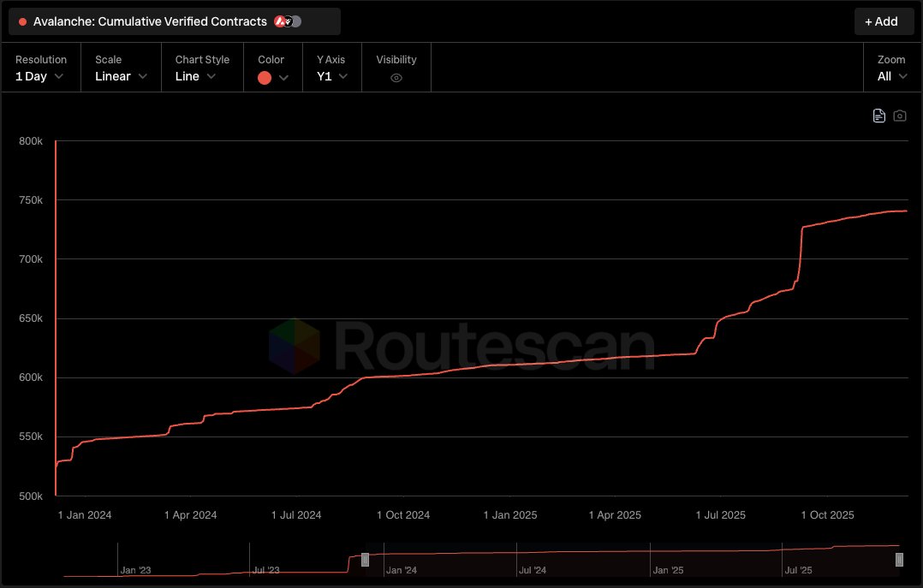Click the 500k y-axis label
Image resolution: width=923 pixels, height=588 pixels.
(31, 496)
